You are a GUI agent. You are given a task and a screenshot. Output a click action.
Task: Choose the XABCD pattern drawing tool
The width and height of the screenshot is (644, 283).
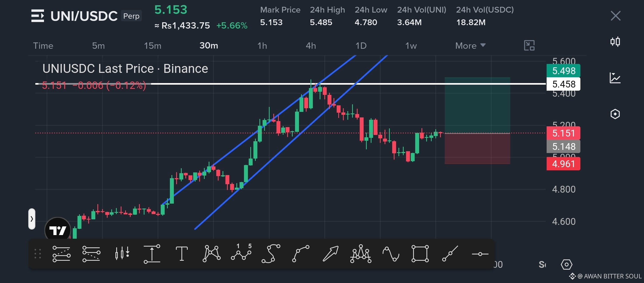tap(212, 254)
